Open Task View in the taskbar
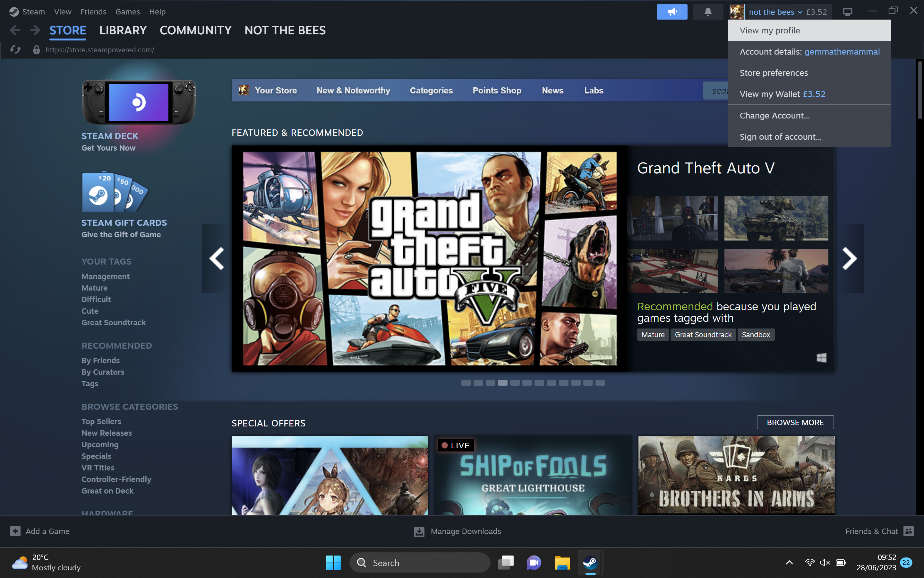Screen dimensions: 924x578 point(506,563)
